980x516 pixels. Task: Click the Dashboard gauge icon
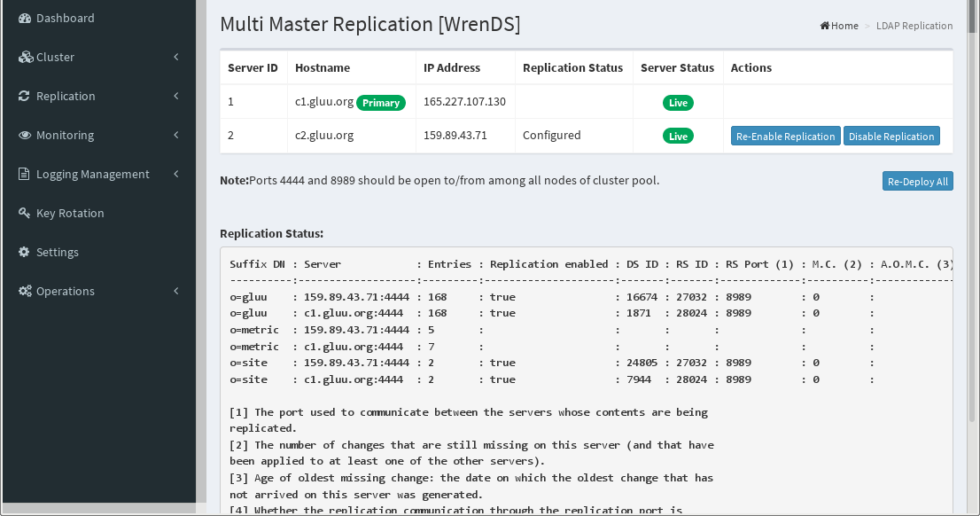click(x=25, y=18)
